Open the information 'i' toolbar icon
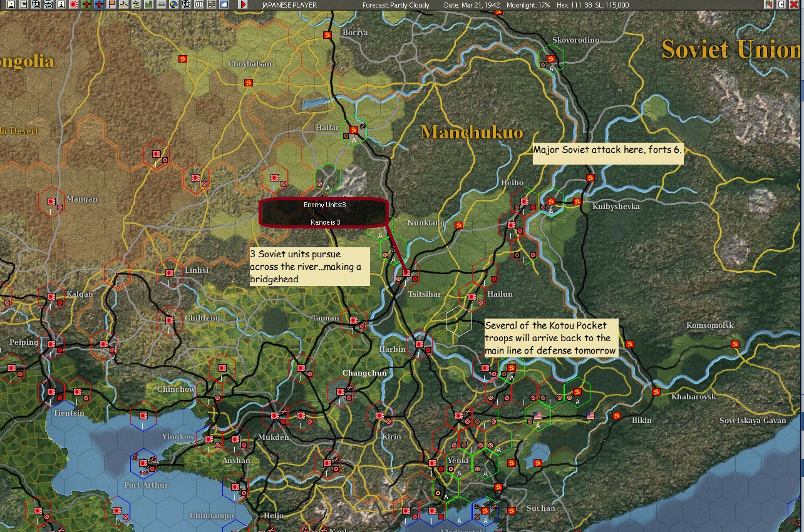Viewport: 804px width, 532px height. coord(61,4)
